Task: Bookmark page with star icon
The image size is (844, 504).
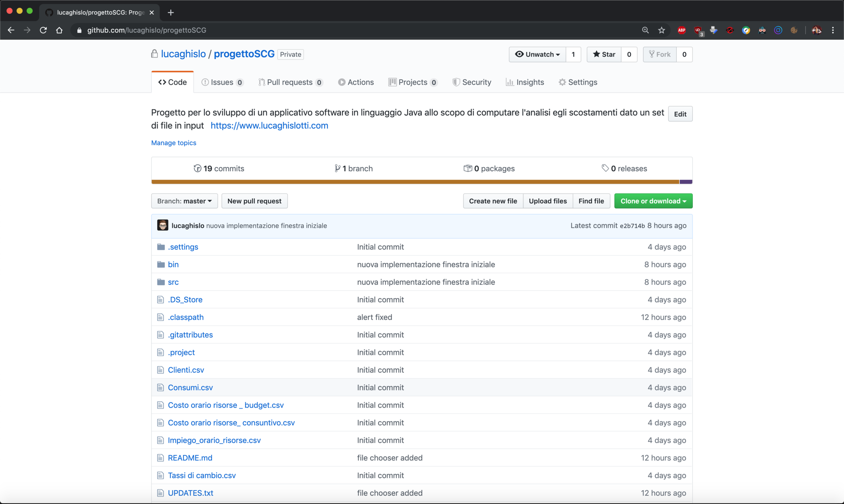Action: point(661,30)
